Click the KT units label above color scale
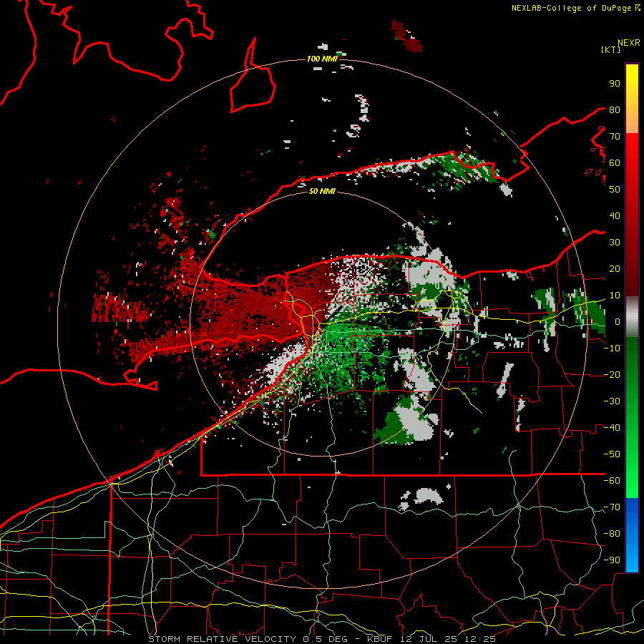Screen dimensions: 644x644 click(x=610, y=49)
